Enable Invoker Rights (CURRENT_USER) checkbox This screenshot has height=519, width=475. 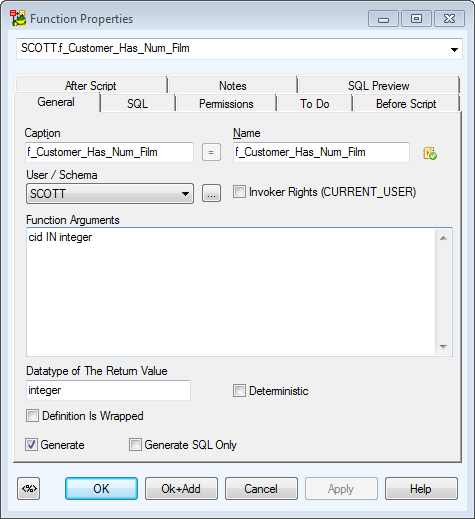click(239, 192)
